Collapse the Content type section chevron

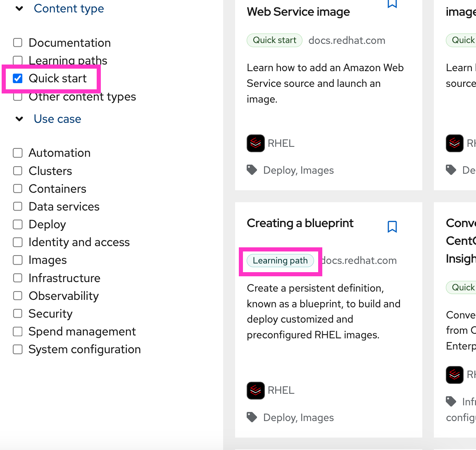coord(19,9)
